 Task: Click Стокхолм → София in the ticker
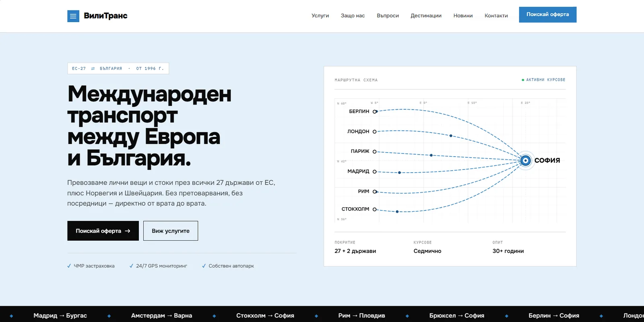pyautogui.click(x=265, y=316)
